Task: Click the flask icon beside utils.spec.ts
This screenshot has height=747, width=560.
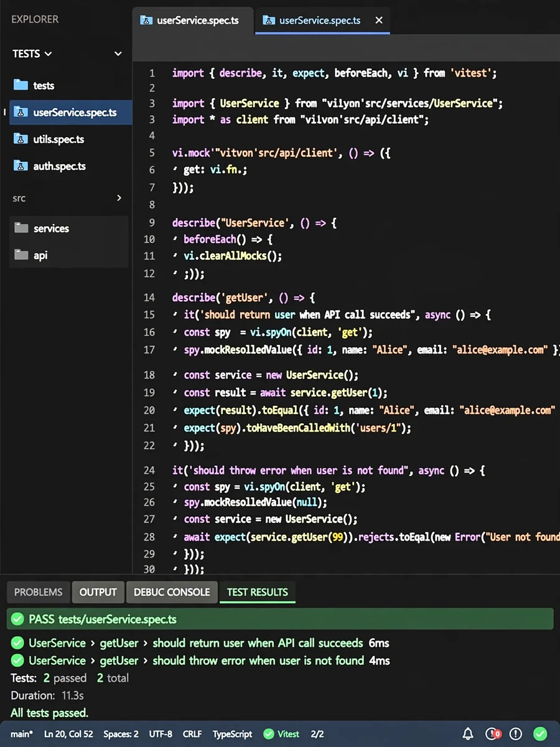Action: coord(21,139)
